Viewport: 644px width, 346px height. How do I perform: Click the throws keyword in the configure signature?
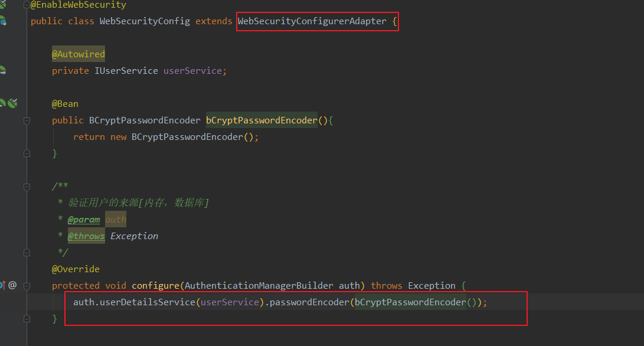(387, 286)
